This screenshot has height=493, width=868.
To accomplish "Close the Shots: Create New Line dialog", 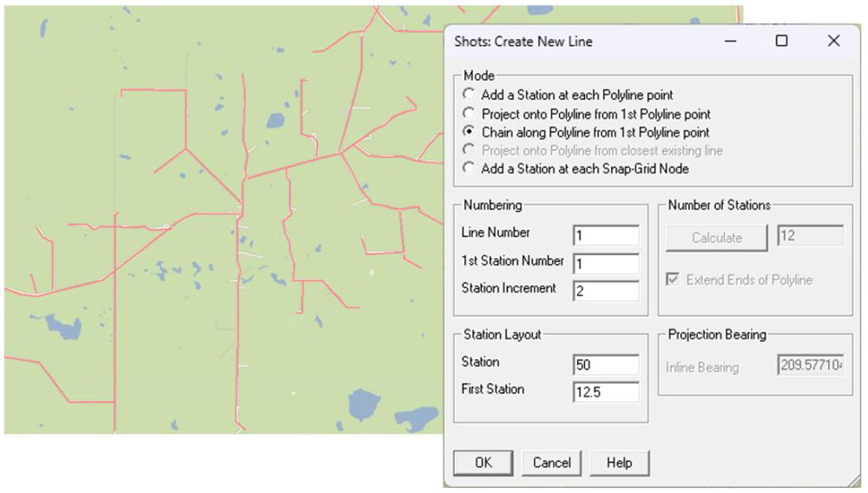I will tap(833, 41).
